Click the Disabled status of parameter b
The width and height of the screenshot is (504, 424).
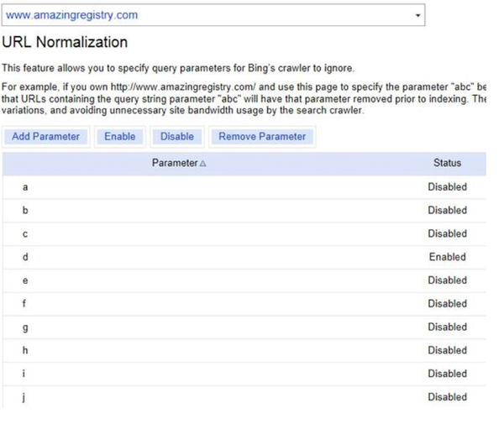(x=448, y=211)
